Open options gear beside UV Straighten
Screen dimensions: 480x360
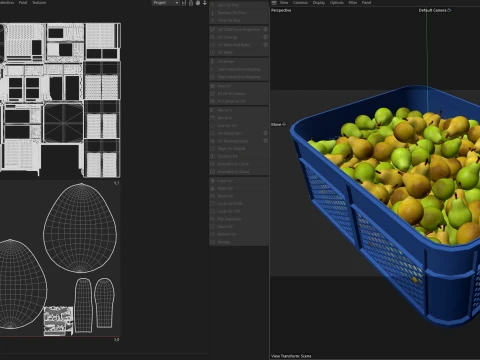click(265, 133)
